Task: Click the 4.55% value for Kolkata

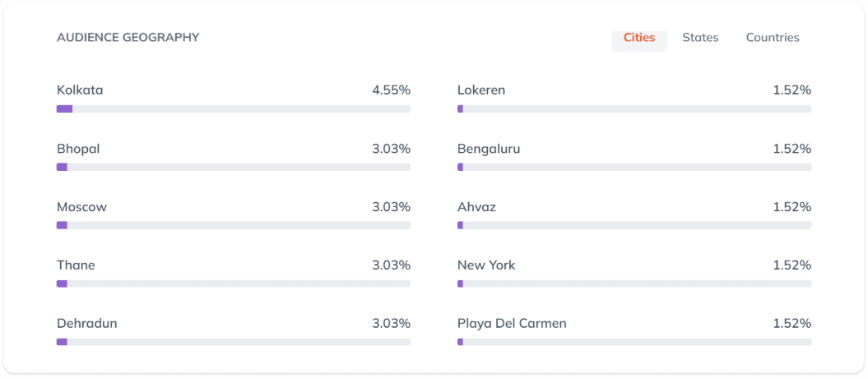Action: 391,90
